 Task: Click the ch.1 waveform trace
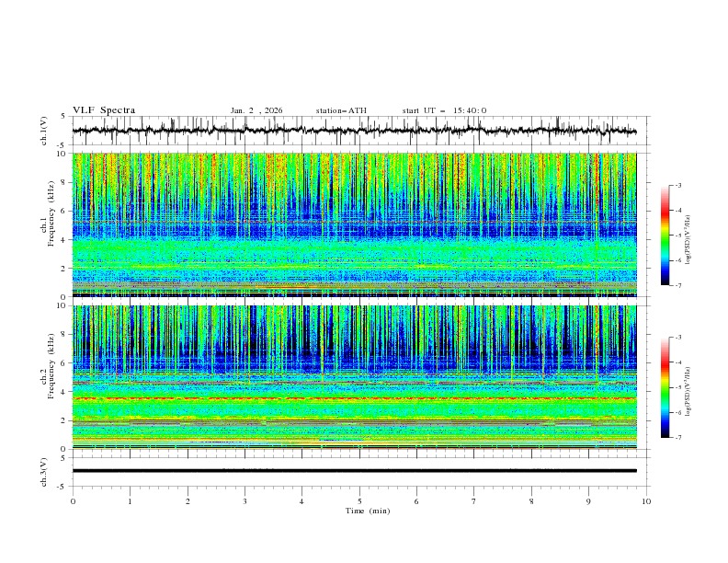tap(354, 131)
